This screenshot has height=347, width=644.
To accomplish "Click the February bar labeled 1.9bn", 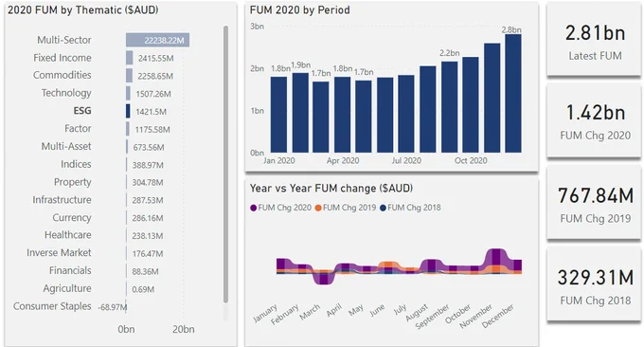I will [x=300, y=113].
